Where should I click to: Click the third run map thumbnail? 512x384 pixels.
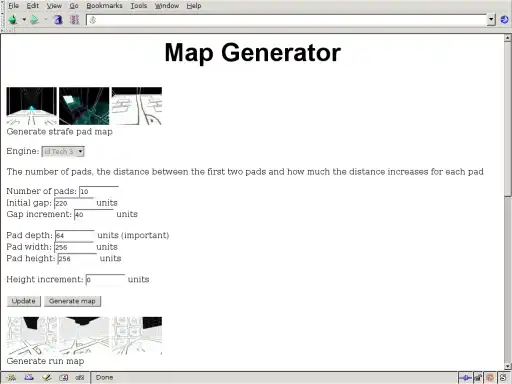tap(137, 336)
